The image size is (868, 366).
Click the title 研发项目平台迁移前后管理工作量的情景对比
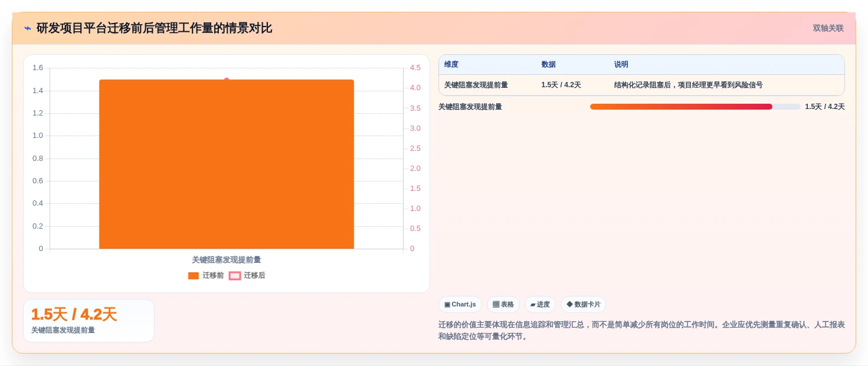click(x=155, y=28)
